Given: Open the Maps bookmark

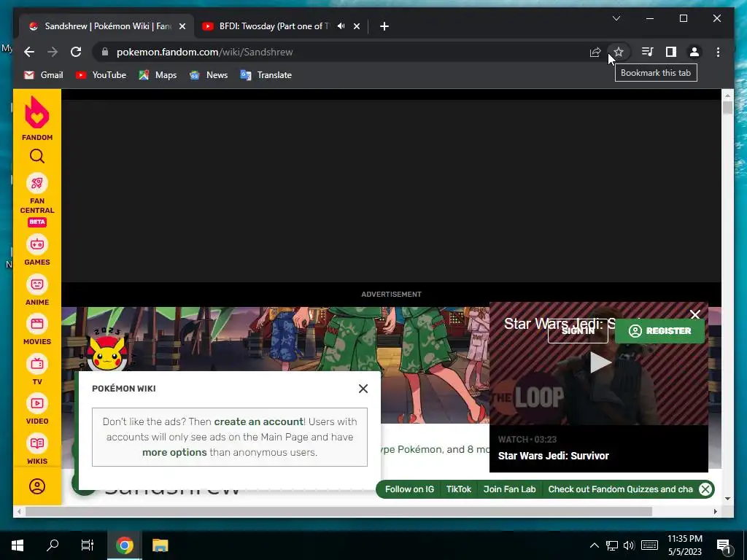Looking at the screenshot, I should 158,75.
